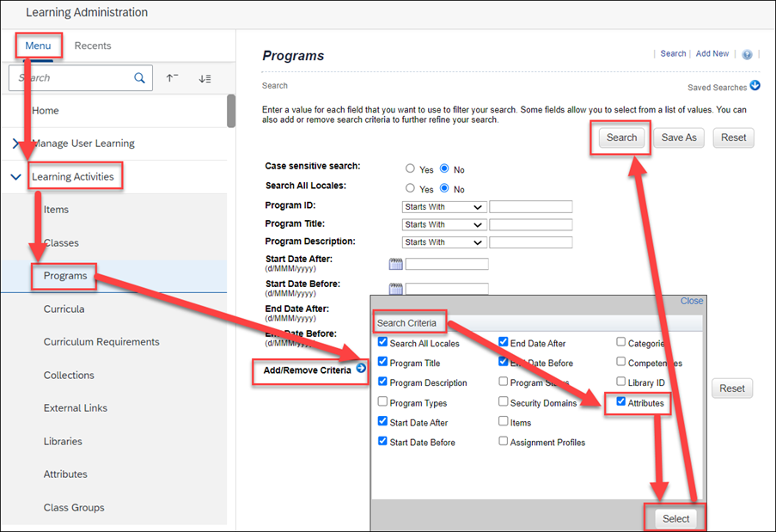Open the Start Date Before calendar picker

coord(396,289)
